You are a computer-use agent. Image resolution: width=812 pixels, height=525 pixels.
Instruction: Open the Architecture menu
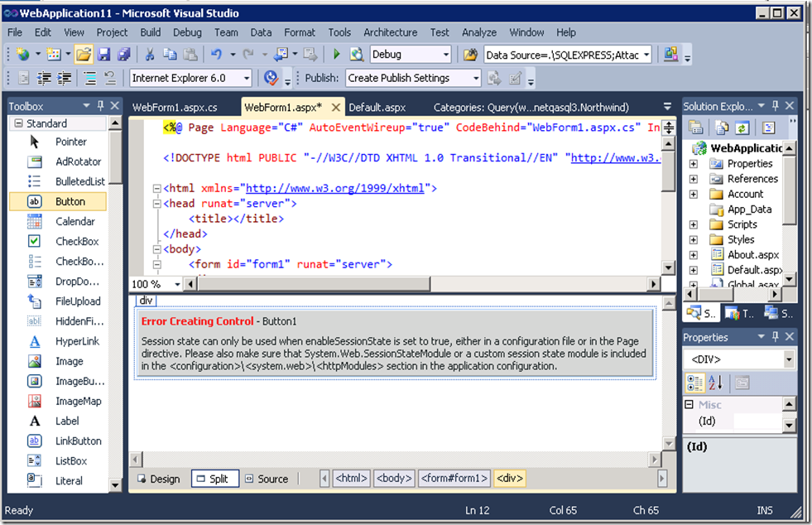click(390, 32)
